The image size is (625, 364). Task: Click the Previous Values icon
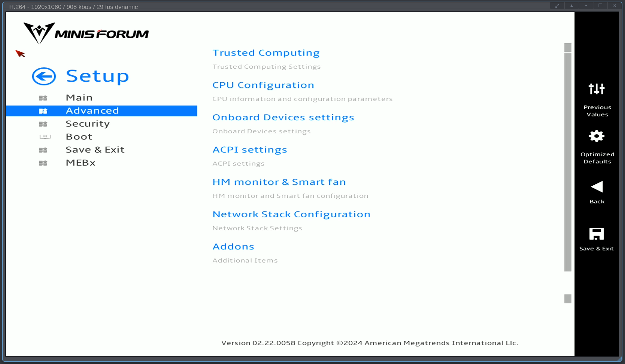pos(597,89)
